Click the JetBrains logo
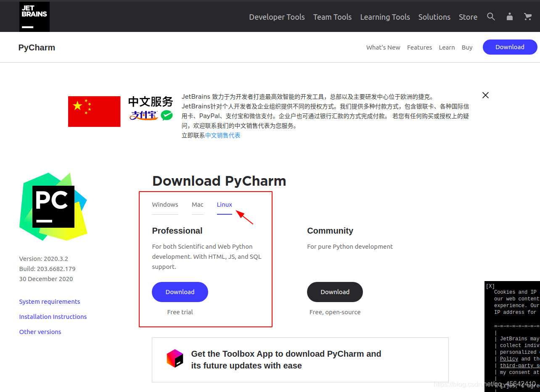 pos(34,17)
